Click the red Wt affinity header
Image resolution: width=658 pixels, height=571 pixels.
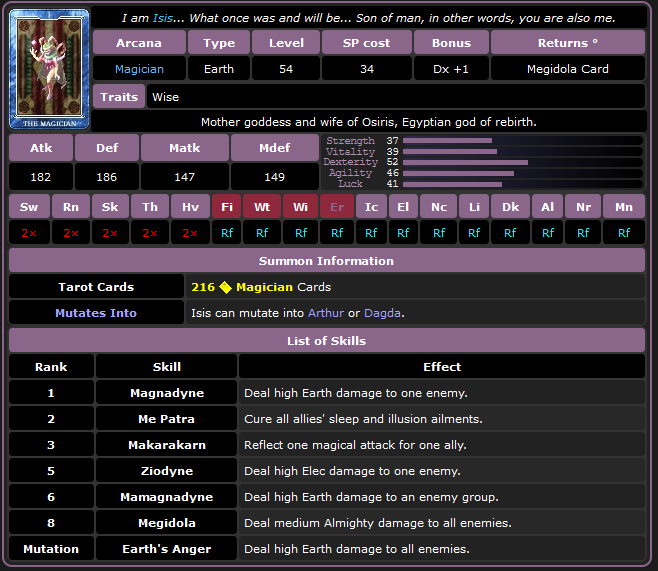pos(262,206)
